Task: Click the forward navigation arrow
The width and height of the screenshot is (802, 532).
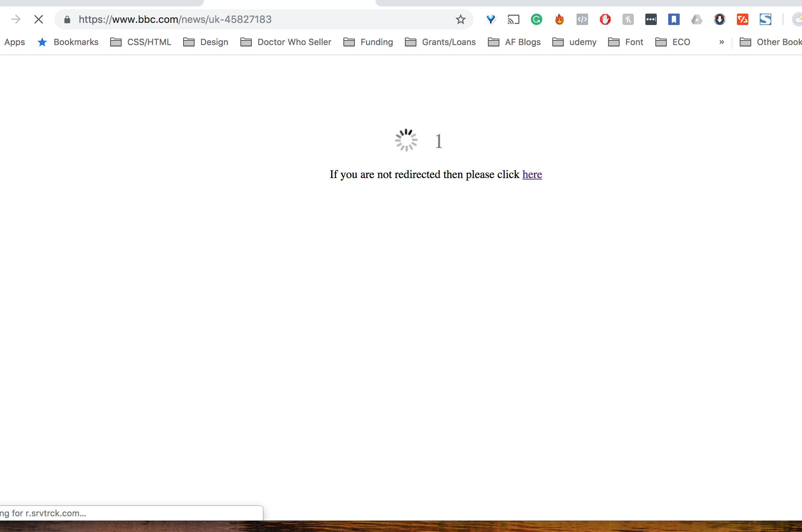Action: tap(16, 19)
